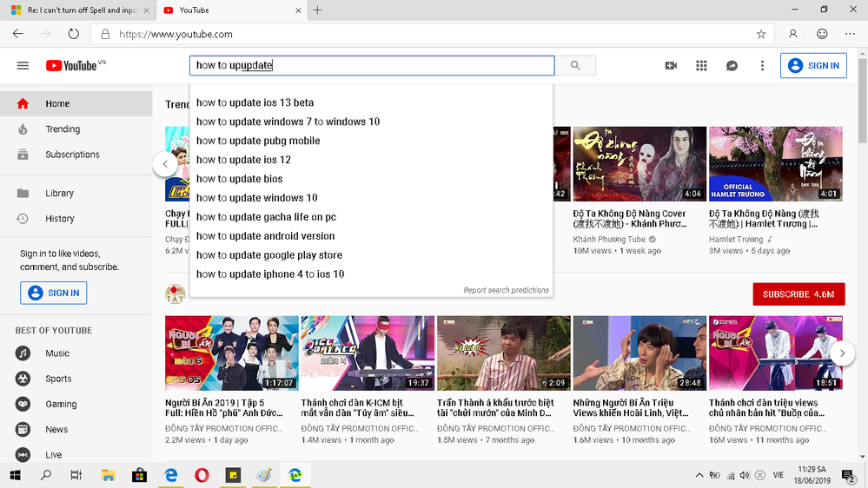Click the search magnifier button
Viewport: 868px width, 488px height.
[x=575, y=65]
